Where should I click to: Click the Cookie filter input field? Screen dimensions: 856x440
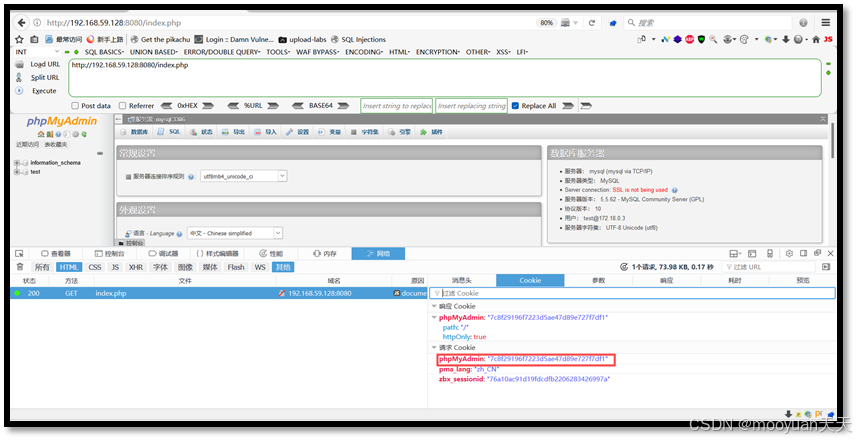[x=633, y=293]
